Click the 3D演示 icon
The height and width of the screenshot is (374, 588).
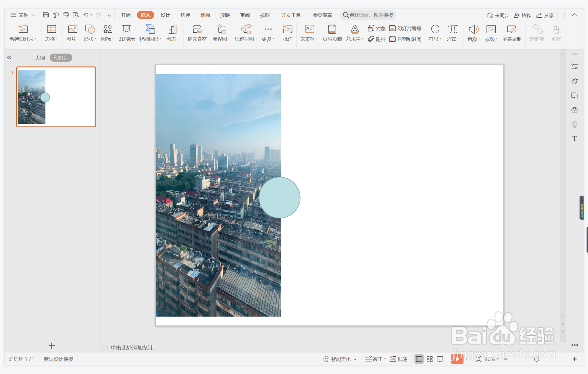click(x=127, y=32)
